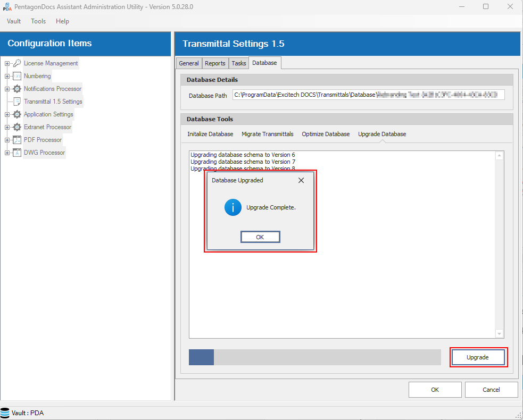Close the Database Upgraded dialog with X
This screenshot has height=420, width=523.
(301, 180)
